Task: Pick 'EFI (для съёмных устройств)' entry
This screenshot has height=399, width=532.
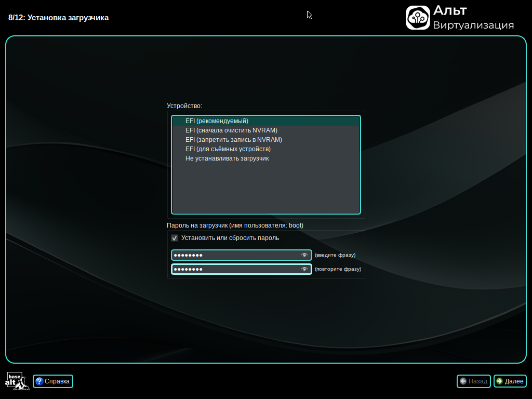Action: (228, 149)
